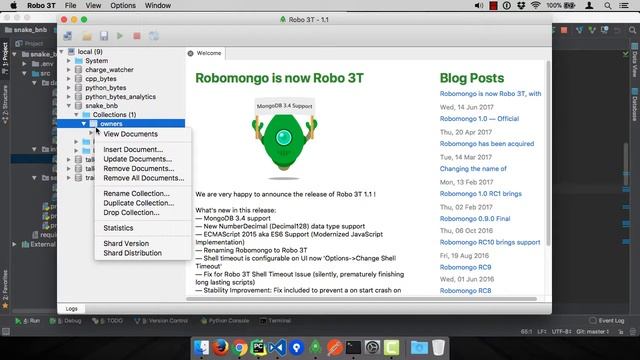Open Google Chrome from the dock
The height and width of the screenshot is (360, 640).
[x=240, y=348]
